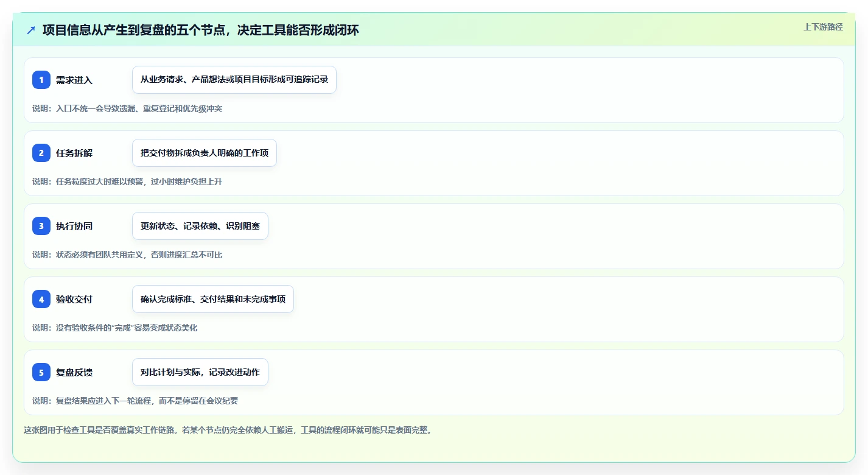Click the number 5 step badge
Viewport: 868px width, 475px height.
(x=41, y=372)
